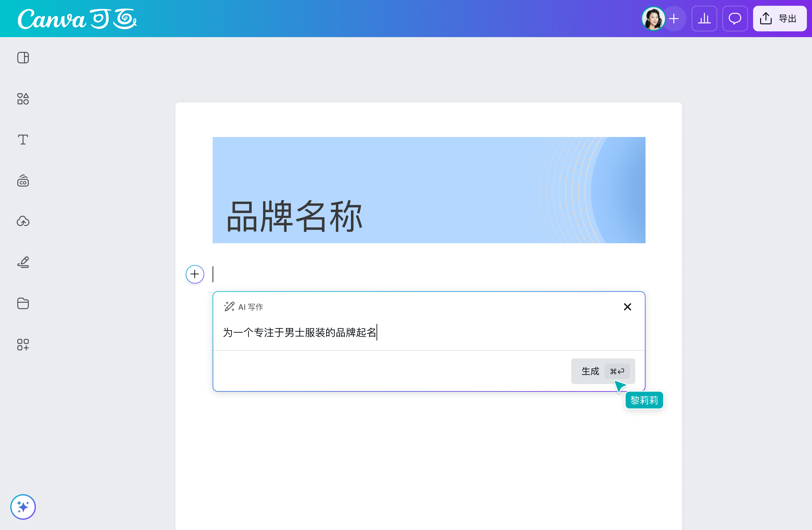
Task: Open the Projects folder icon
Action: point(23,303)
